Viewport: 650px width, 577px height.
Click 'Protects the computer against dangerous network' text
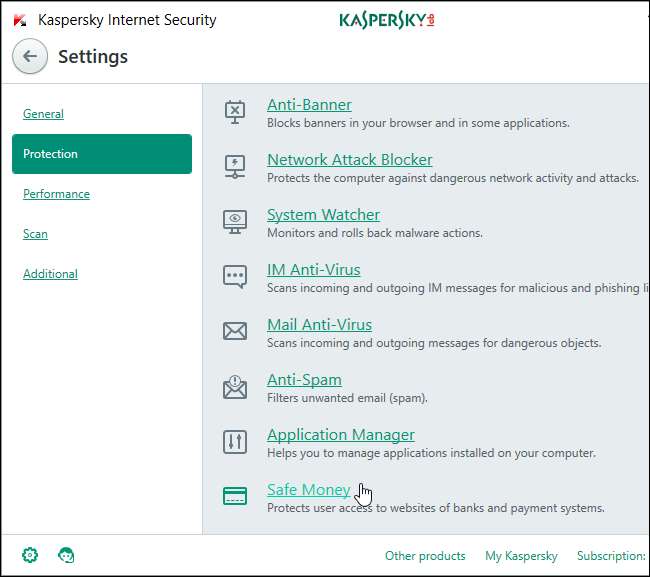(453, 178)
